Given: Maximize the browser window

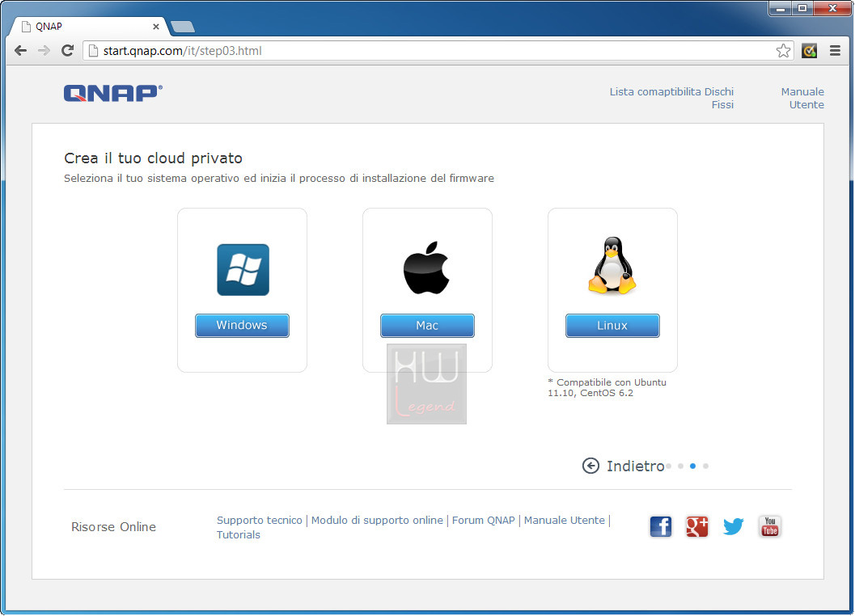Looking at the screenshot, I should pos(802,9).
